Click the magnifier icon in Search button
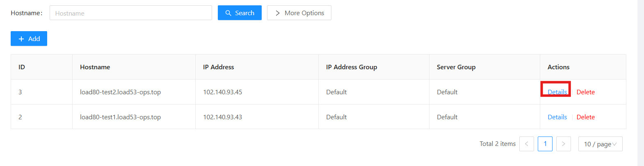The image size is (644, 166). 228,13
